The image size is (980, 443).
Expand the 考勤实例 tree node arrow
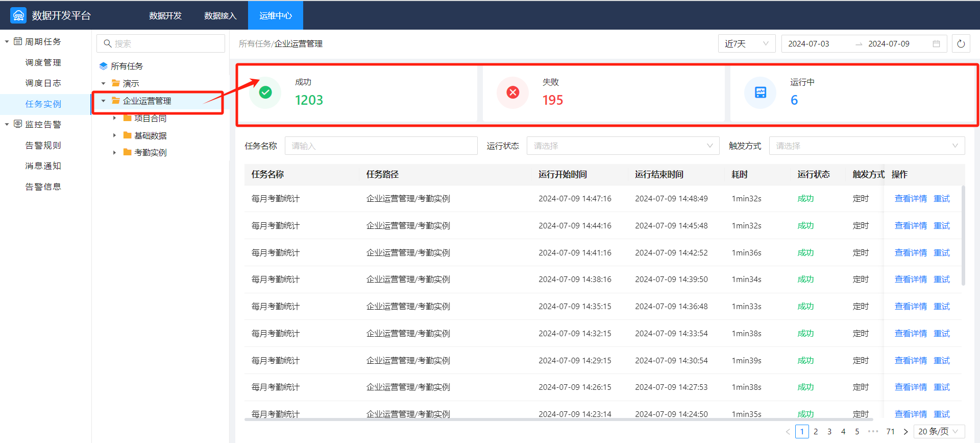[114, 152]
